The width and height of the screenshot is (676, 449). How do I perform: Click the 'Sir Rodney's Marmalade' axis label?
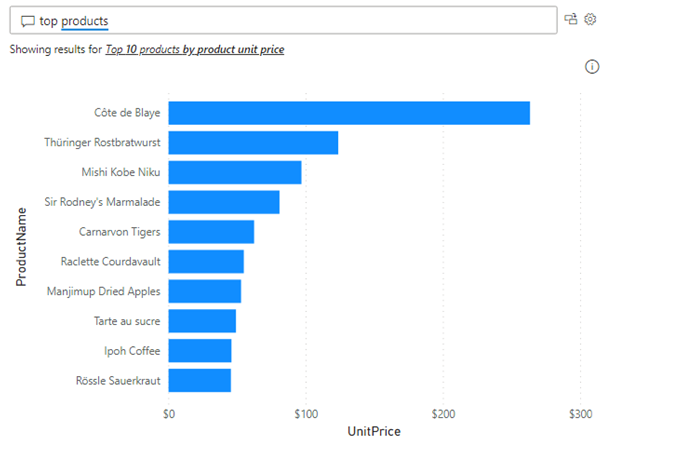coord(102,202)
